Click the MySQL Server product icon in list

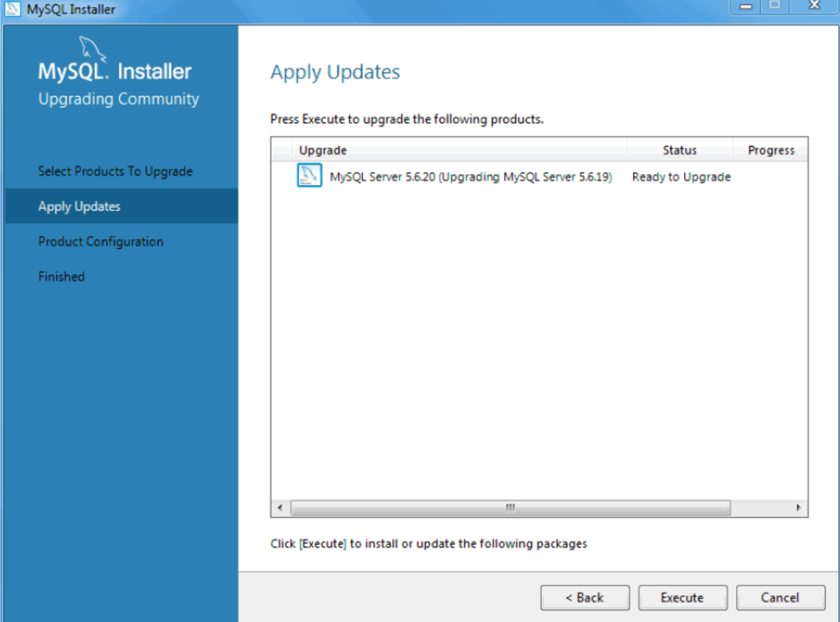pos(309,175)
